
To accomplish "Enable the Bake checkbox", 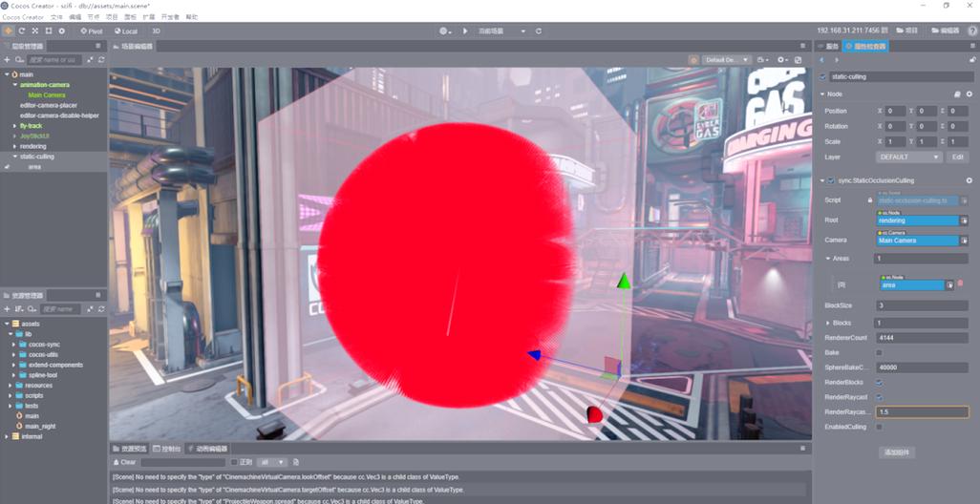I will point(880,353).
